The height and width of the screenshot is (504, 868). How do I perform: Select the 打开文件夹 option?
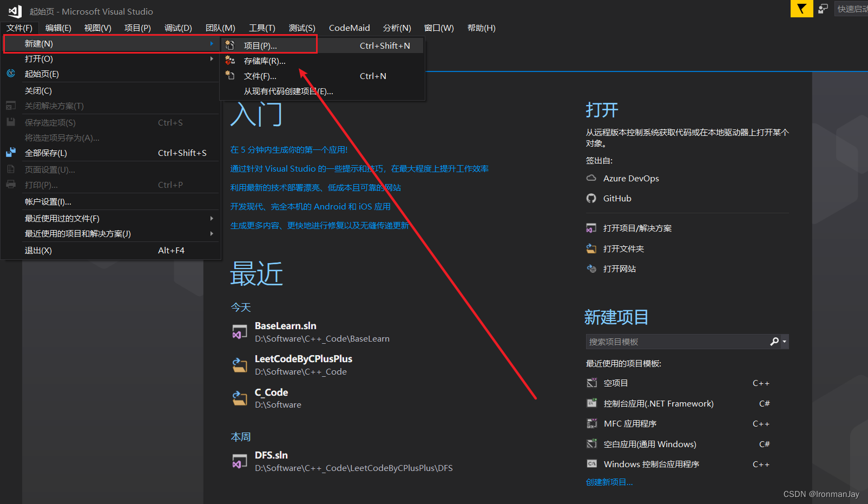coord(623,248)
